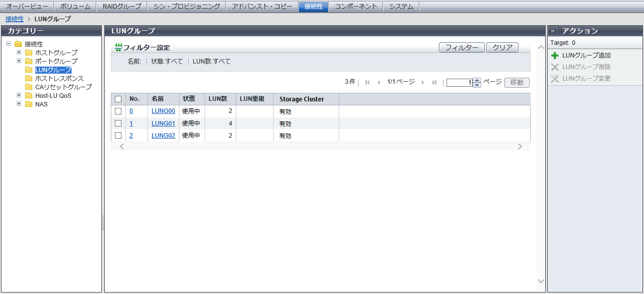The width and height of the screenshot is (644, 294).
Task: Tick the checkbox for LUNG00 row
Action: 118,111
